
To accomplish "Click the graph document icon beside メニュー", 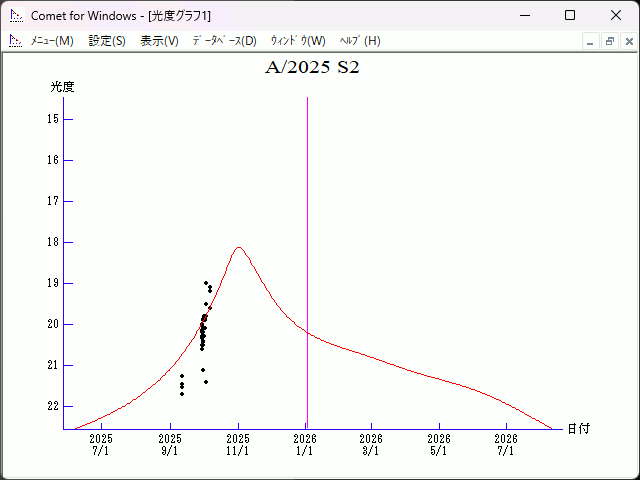I will [15, 41].
